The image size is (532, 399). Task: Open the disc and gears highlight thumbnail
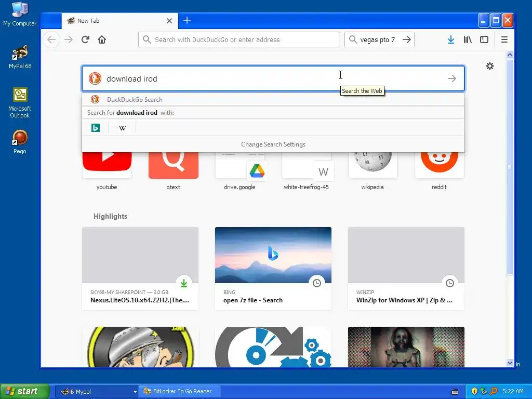click(273, 347)
